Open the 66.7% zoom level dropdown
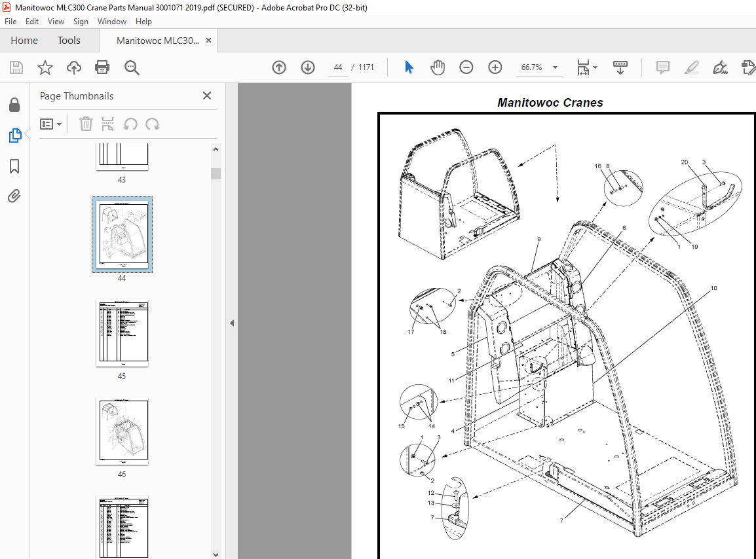The image size is (756, 559). point(556,67)
